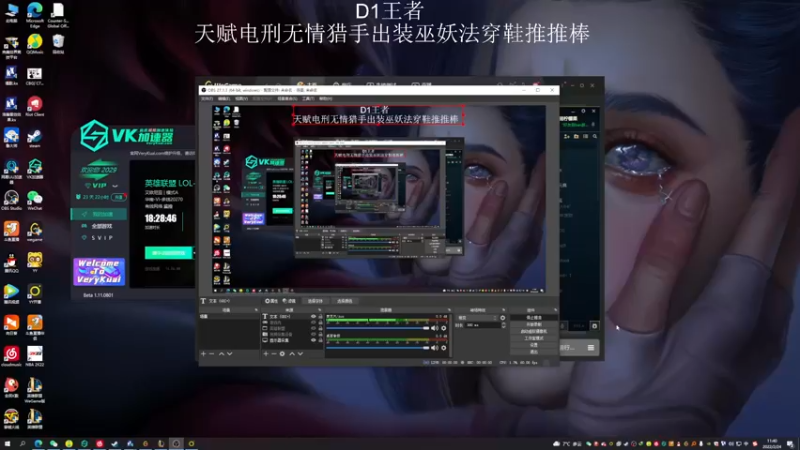This screenshot has width=800, height=450.
Task: Move selected source up
Action: 292,354
